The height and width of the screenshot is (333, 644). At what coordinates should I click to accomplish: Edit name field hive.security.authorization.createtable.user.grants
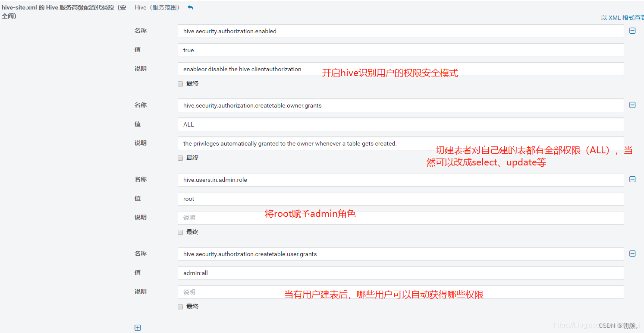401,254
